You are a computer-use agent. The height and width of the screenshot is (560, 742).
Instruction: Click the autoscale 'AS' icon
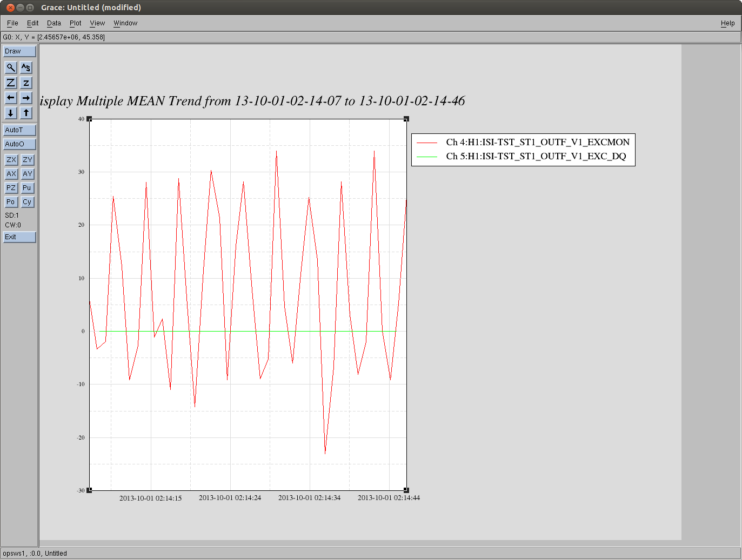(x=26, y=68)
